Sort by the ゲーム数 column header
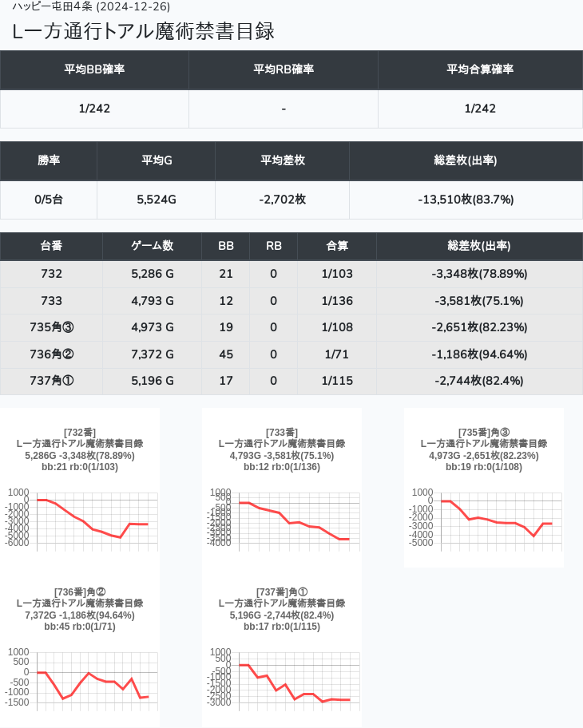The height and width of the screenshot is (728, 583). 152,246
